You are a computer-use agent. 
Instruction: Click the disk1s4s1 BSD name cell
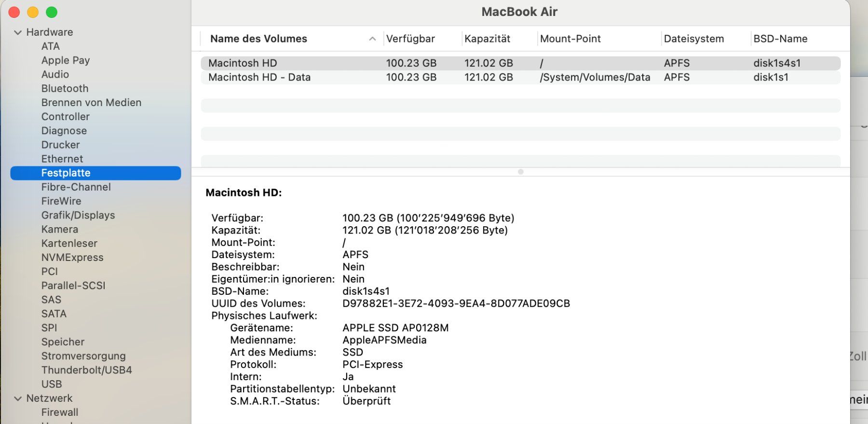(x=777, y=63)
